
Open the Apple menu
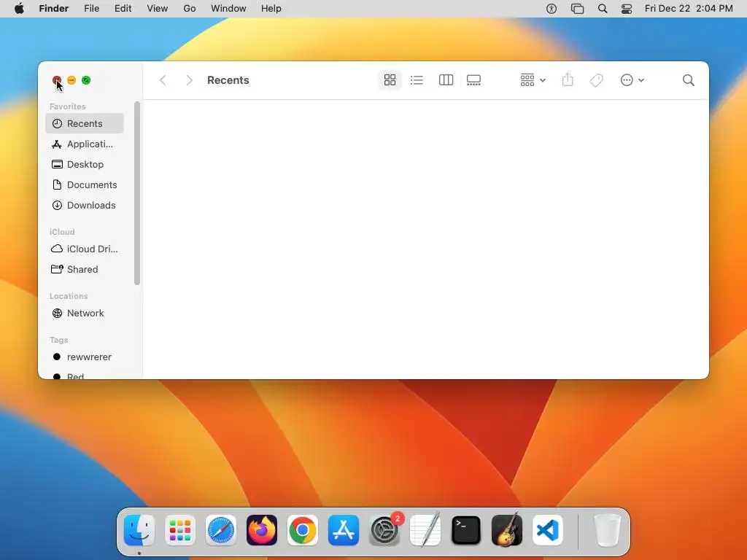tap(19, 9)
